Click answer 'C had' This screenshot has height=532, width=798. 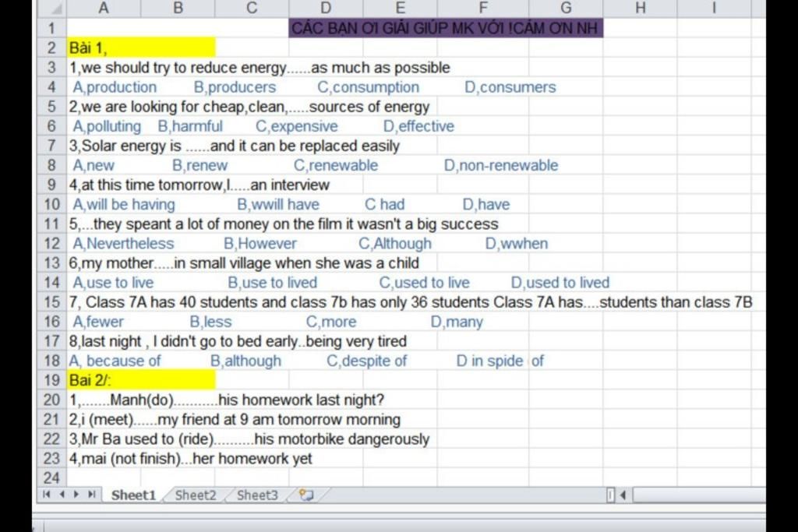click(x=385, y=204)
